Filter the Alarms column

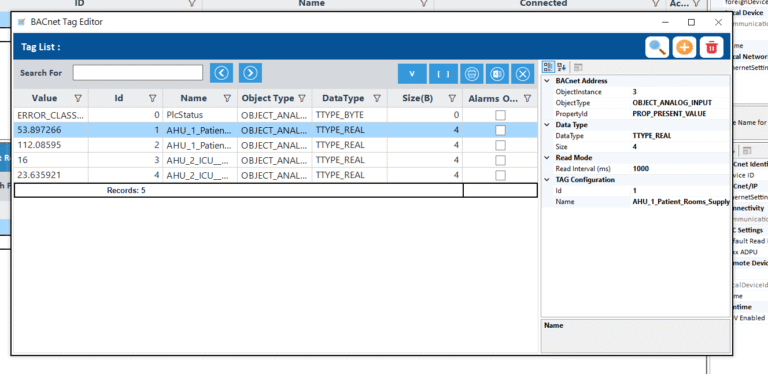(527, 98)
